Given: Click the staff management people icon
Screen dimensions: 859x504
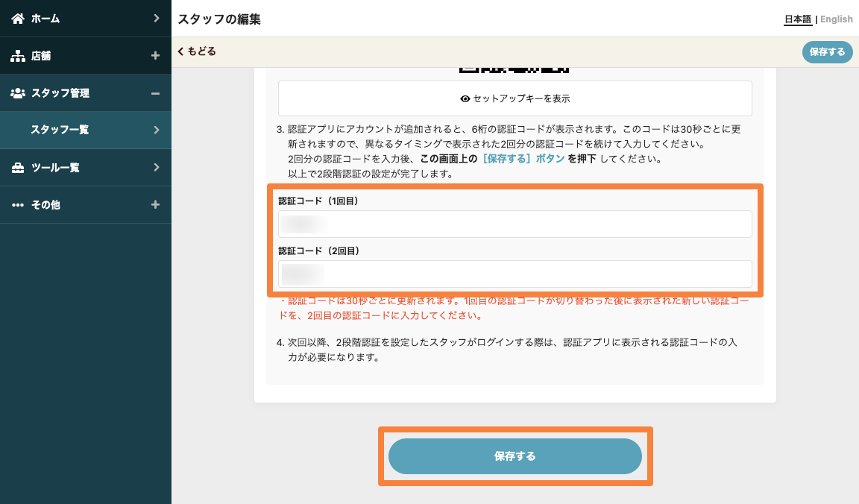Looking at the screenshot, I should [x=18, y=93].
